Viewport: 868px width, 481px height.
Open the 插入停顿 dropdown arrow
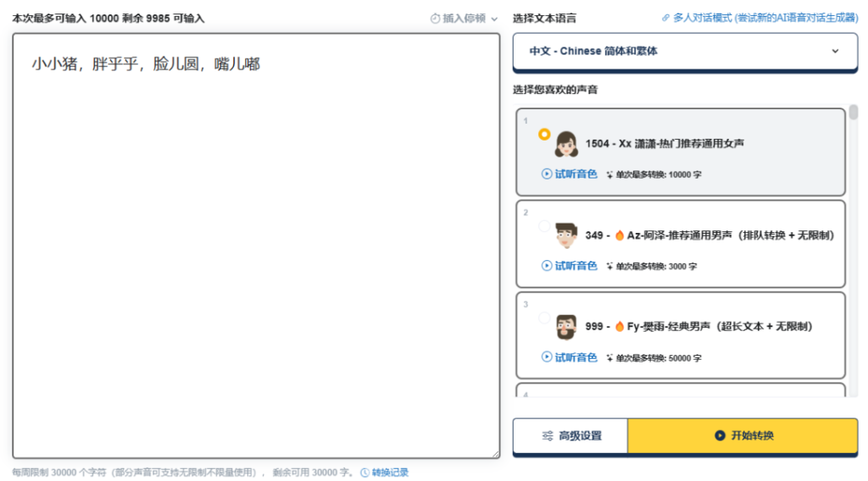494,19
